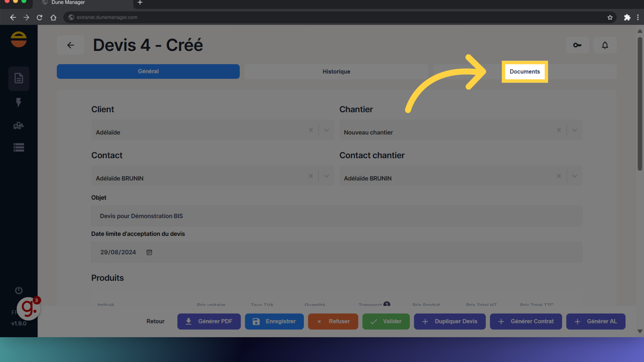This screenshot has width=644, height=362.
Task: Click the power logout icon
Action: (19, 290)
